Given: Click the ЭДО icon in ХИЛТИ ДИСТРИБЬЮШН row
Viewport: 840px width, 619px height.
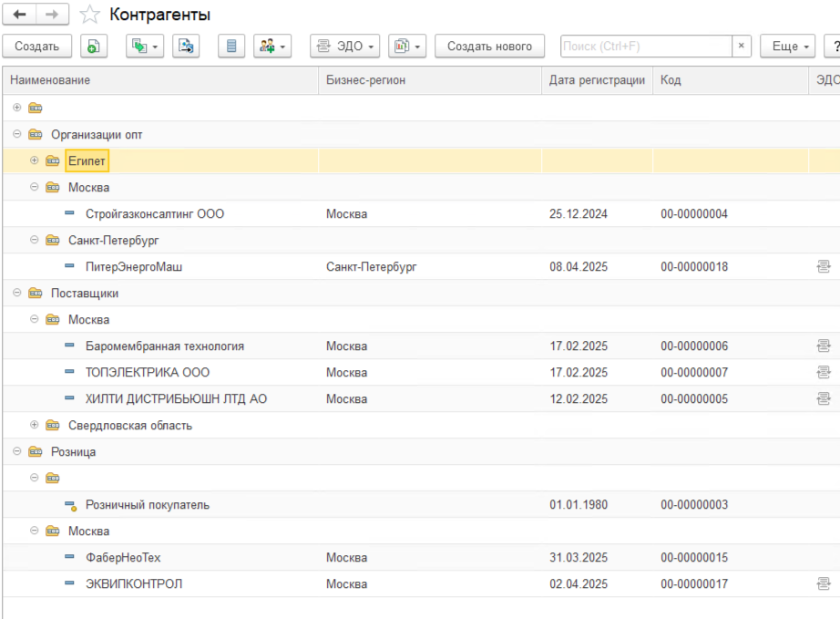Looking at the screenshot, I should tap(824, 398).
